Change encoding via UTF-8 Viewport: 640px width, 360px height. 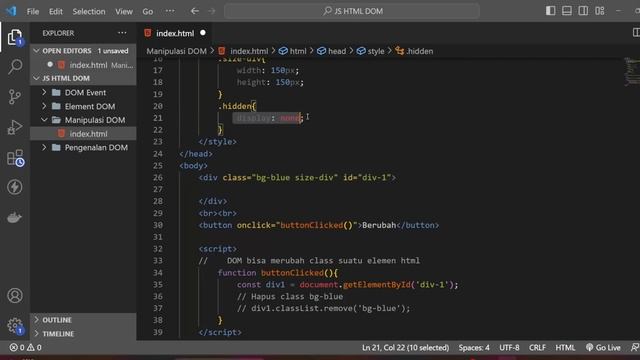pyautogui.click(x=509, y=347)
